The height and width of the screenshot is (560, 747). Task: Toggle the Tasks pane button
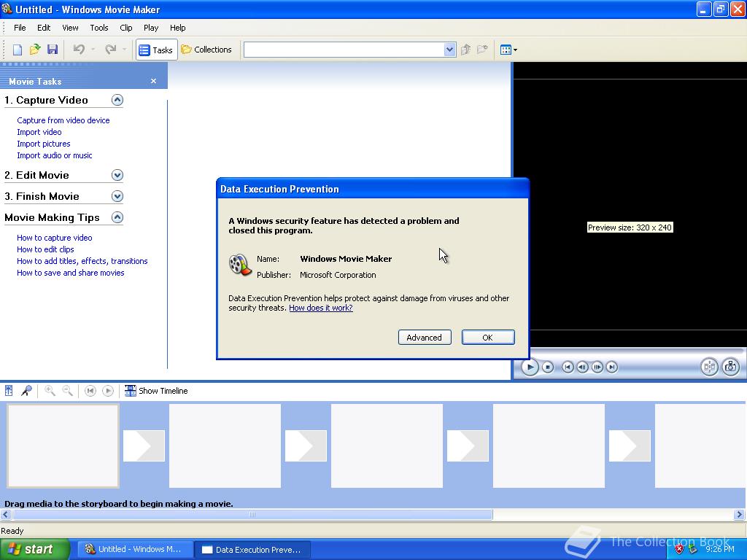[x=156, y=50]
